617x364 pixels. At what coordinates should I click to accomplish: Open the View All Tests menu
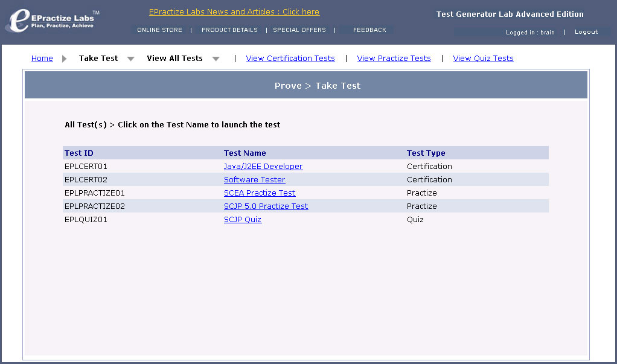pyautogui.click(x=174, y=58)
